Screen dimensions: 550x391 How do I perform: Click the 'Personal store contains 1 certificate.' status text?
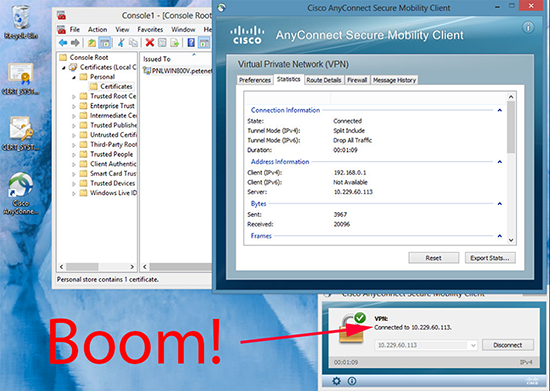pyautogui.click(x=108, y=279)
